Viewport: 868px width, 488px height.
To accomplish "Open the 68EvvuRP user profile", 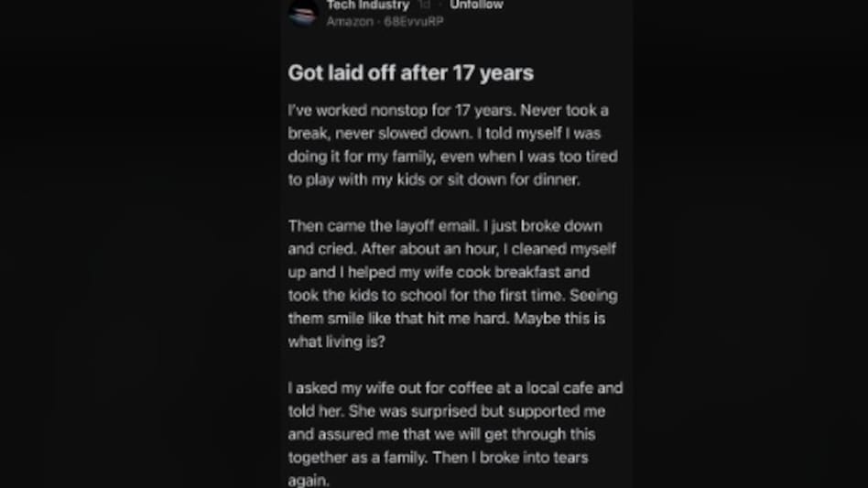I will click(414, 21).
